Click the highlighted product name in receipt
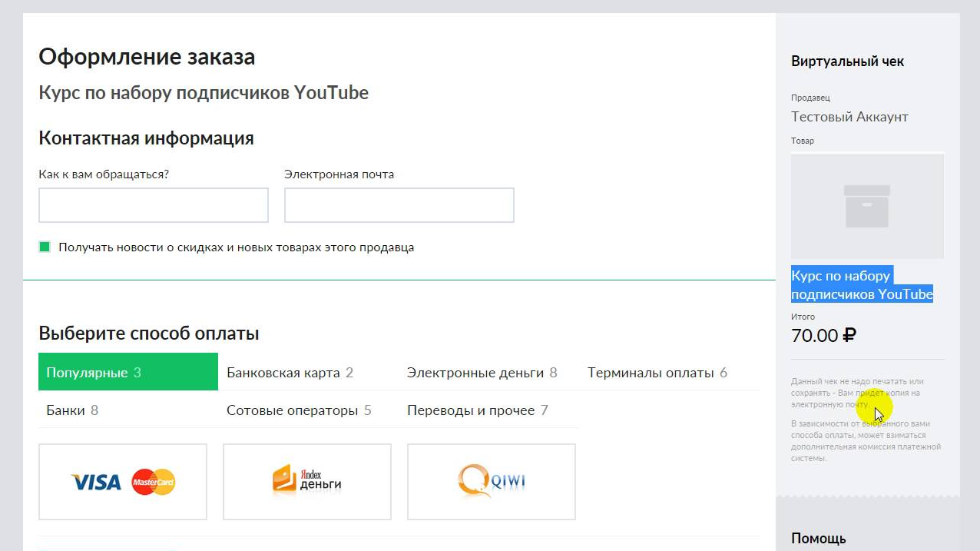 [x=862, y=285]
